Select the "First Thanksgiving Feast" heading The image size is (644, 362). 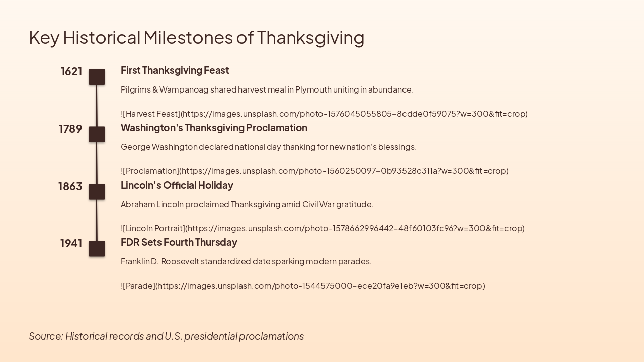[x=175, y=70]
